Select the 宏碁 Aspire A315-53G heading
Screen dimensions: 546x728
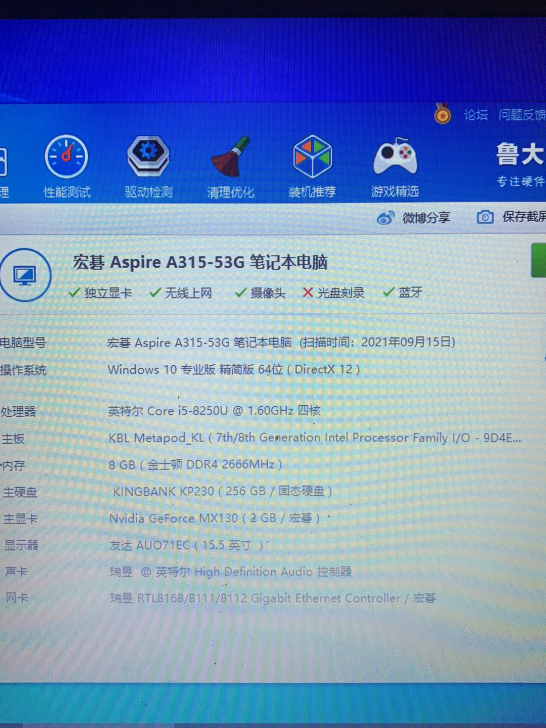(200, 262)
